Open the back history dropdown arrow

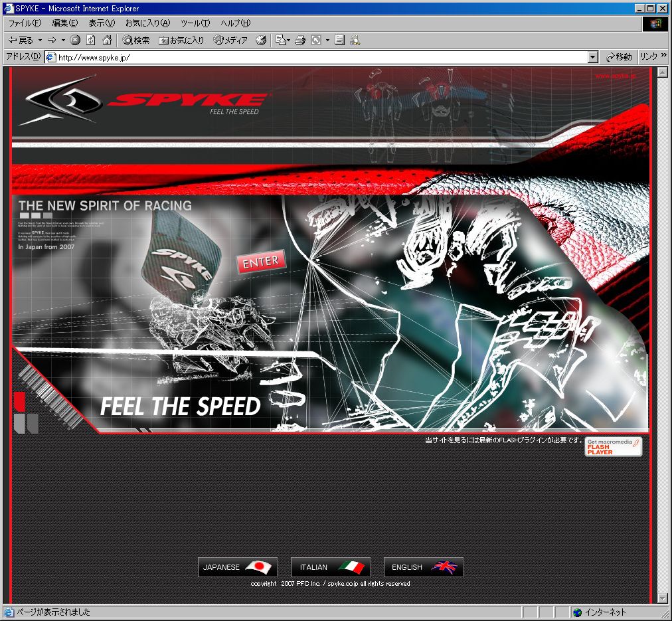(x=40, y=41)
